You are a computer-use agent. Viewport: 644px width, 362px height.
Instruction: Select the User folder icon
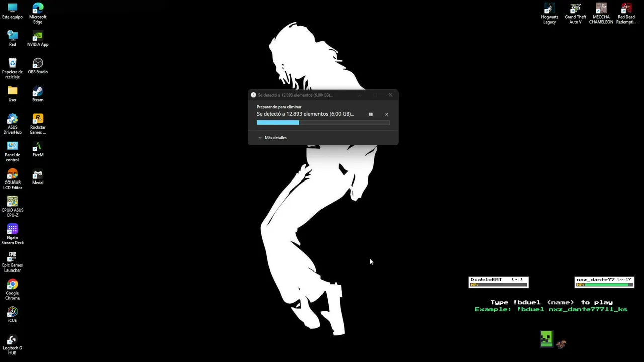click(x=12, y=94)
